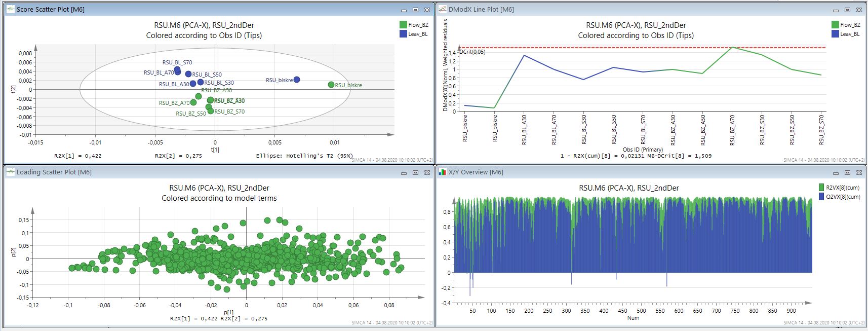Screen dimensions: 868x331
Task: Click the DModX Line Plot window icon
Action: (x=442, y=9)
